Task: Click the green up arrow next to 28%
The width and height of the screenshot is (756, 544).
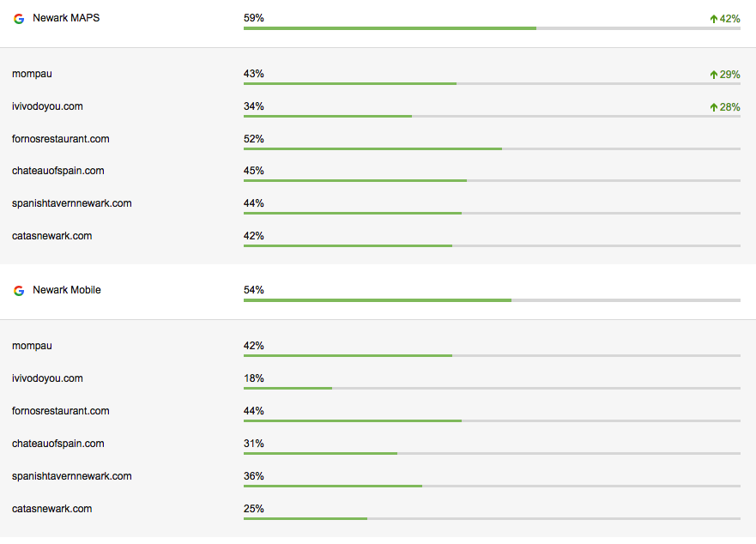Action: pyautogui.click(x=713, y=107)
